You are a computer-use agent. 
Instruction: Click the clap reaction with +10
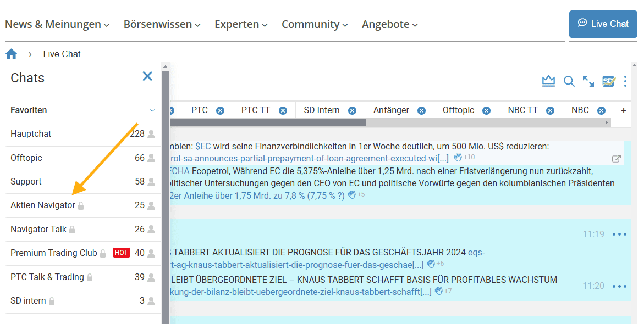point(458,158)
